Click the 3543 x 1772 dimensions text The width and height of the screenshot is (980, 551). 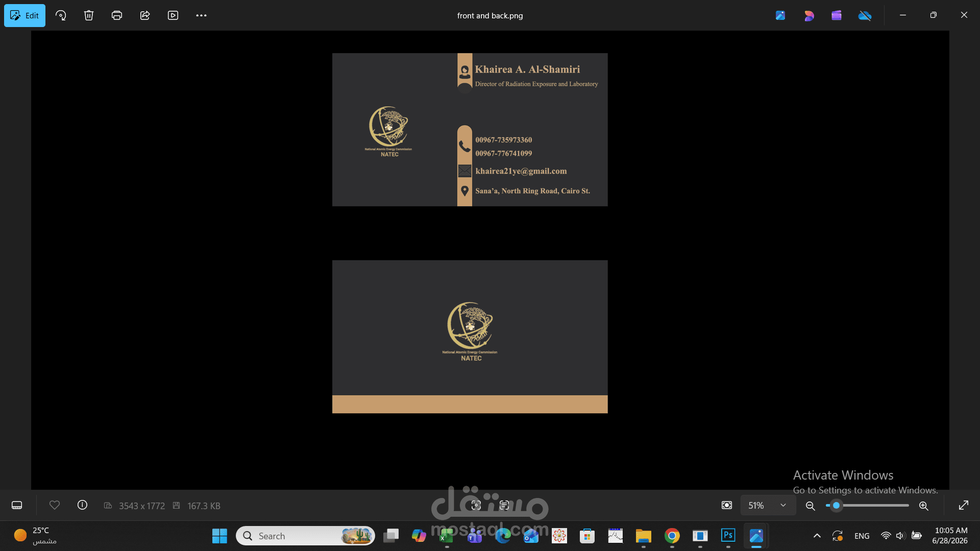coord(142,506)
